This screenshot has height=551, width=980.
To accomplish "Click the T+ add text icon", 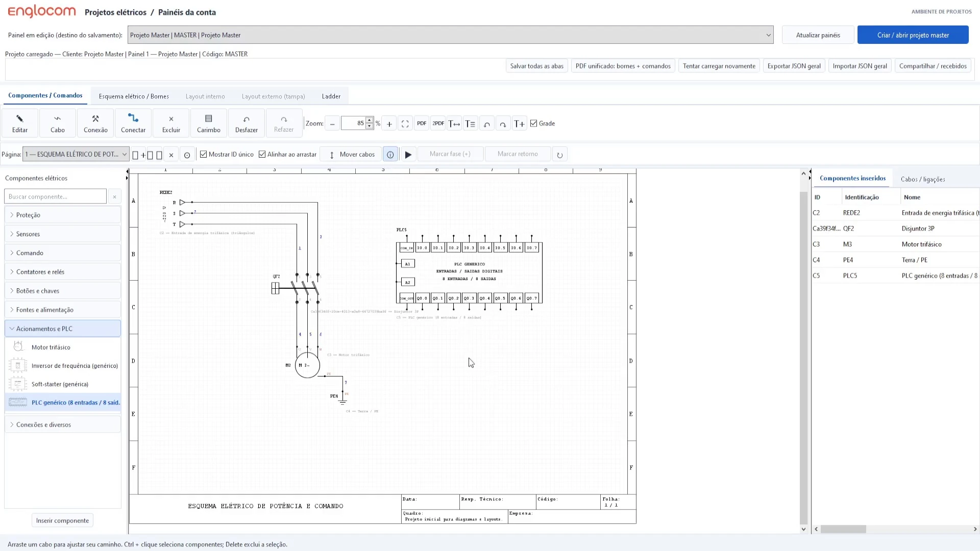I will click(520, 123).
